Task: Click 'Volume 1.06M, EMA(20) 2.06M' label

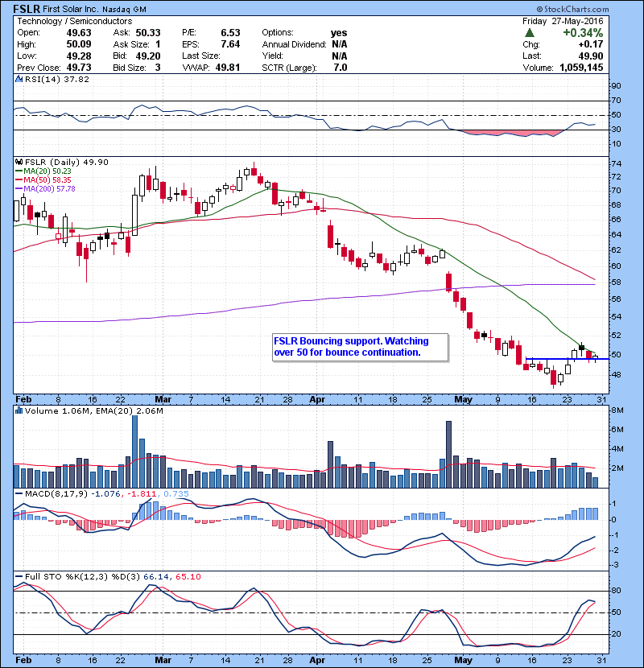Action: [93, 410]
